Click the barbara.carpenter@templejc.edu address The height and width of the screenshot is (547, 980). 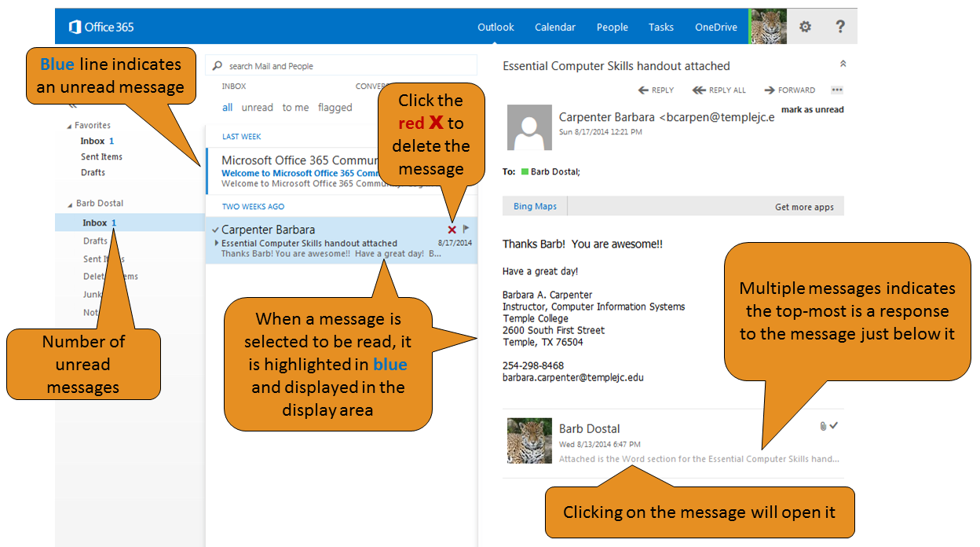[573, 377]
